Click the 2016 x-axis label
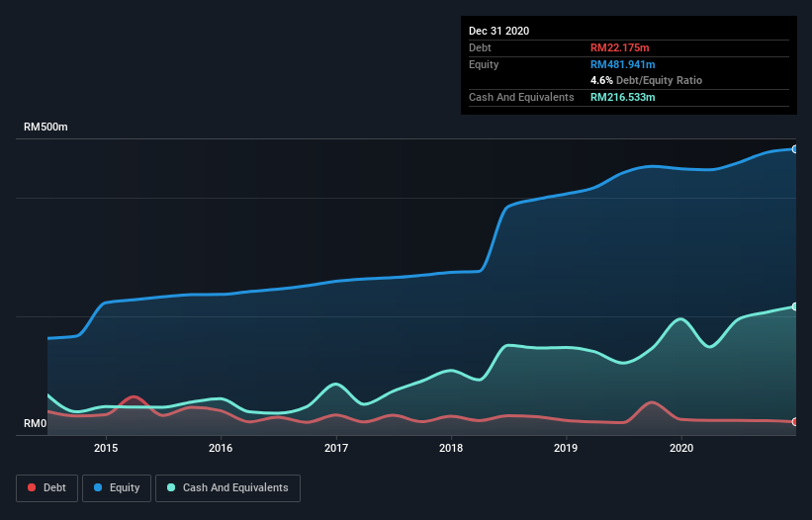Image resolution: width=812 pixels, height=520 pixels. coord(221,448)
